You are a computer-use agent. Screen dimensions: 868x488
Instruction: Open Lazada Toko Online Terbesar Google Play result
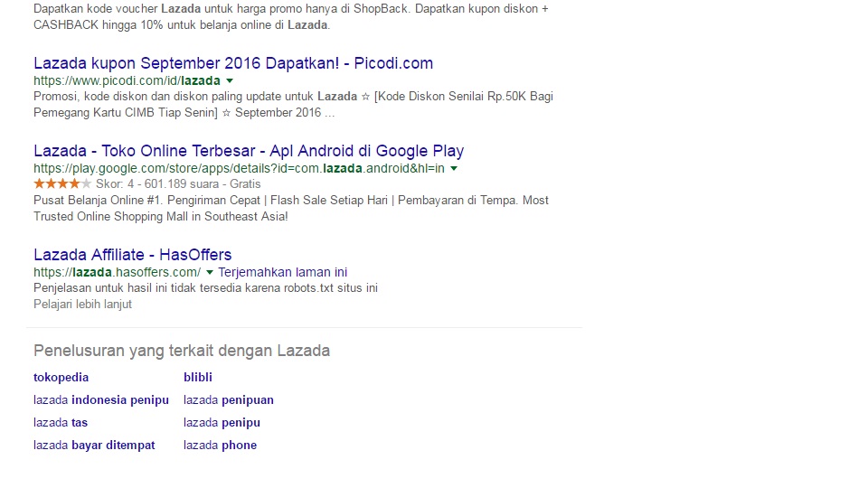(x=249, y=151)
